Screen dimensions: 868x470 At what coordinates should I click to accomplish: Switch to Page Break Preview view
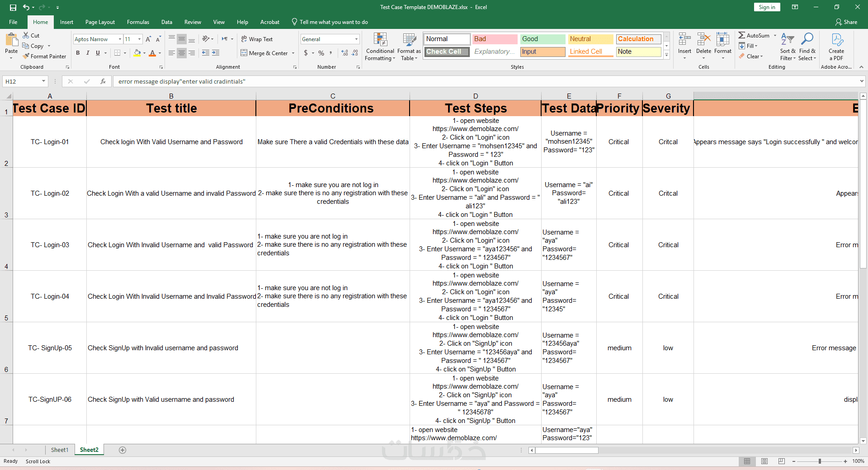[x=782, y=461]
